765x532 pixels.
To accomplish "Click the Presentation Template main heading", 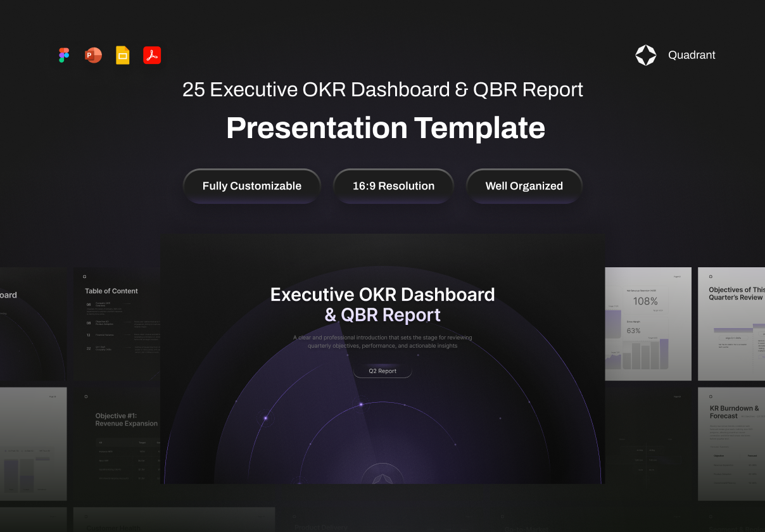I will click(x=385, y=128).
